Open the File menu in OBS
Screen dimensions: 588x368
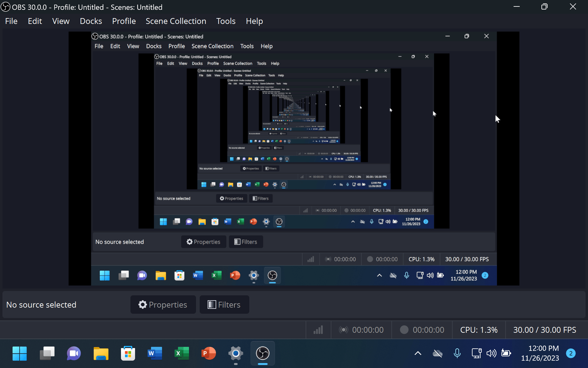(11, 21)
